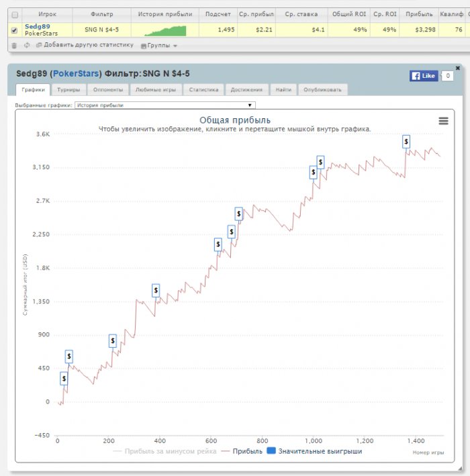Click Добавить другую статистику link
The image size is (470, 476).
[x=85, y=45]
